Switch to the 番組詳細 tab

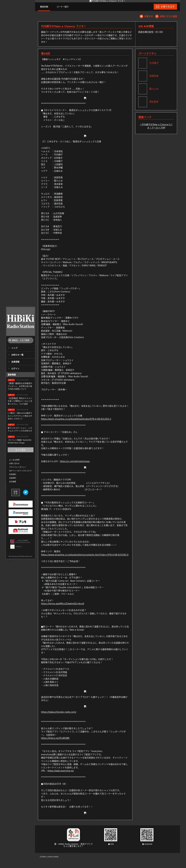44,7
